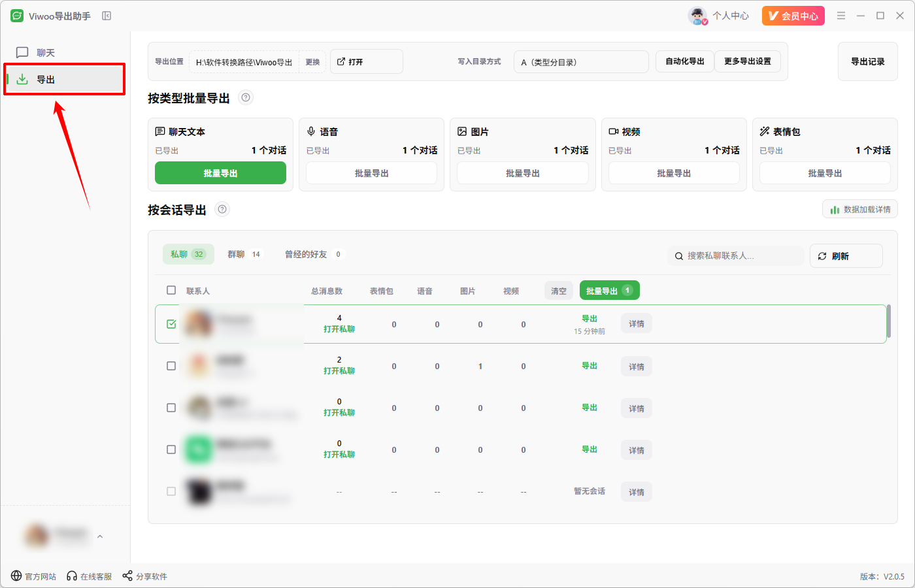This screenshot has width=915, height=588.
Task: Click the user avatar next to 个人中心
Action: 698,16
